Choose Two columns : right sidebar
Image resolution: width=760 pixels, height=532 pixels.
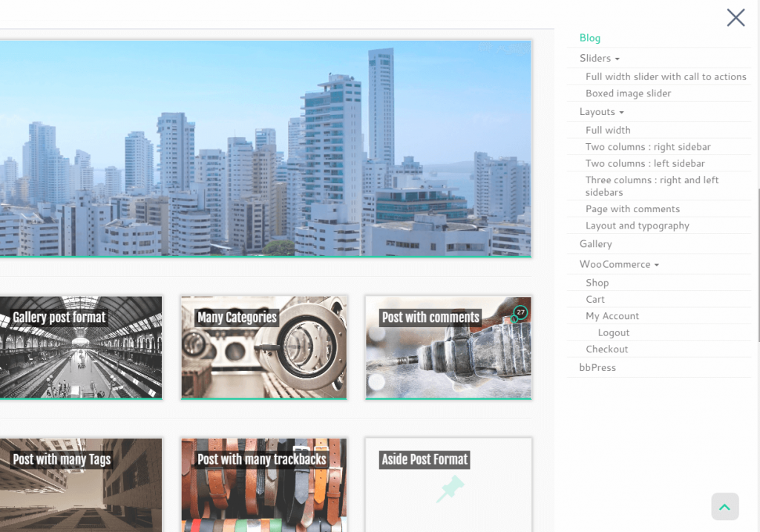click(648, 147)
